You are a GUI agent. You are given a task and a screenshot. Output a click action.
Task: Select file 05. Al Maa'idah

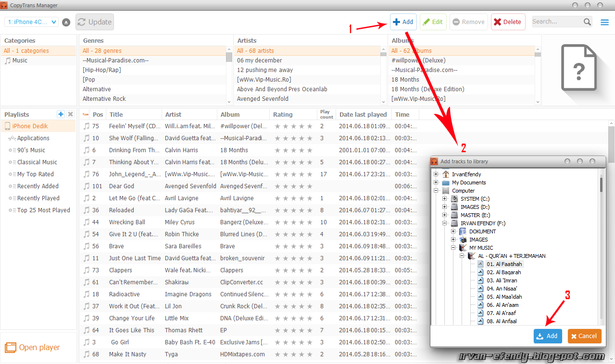(x=504, y=297)
